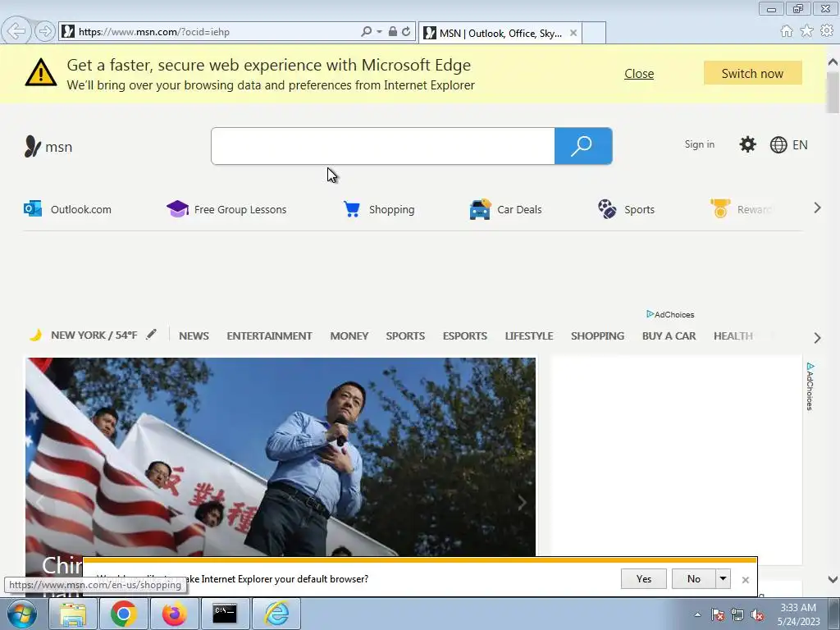
Task: Go to the Home page icon
Action: [787, 31]
